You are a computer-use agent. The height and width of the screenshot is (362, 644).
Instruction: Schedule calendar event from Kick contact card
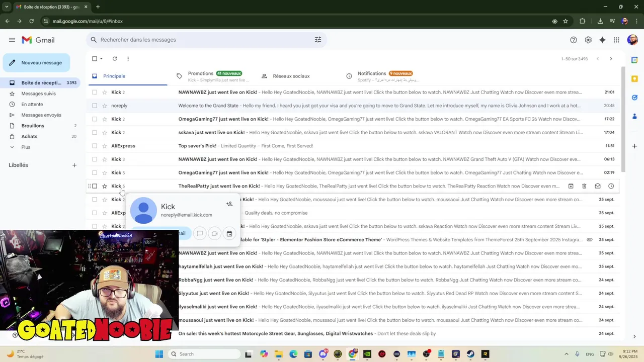click(x=229, y=233)
